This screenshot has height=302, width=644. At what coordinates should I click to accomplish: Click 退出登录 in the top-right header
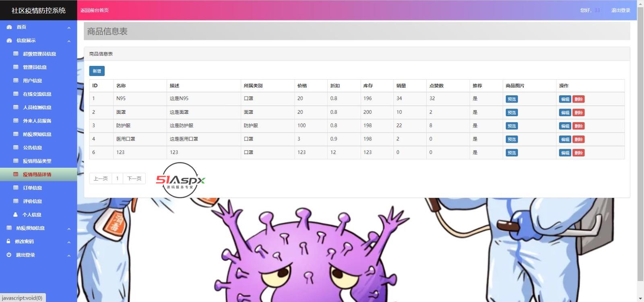click(621, 10)
